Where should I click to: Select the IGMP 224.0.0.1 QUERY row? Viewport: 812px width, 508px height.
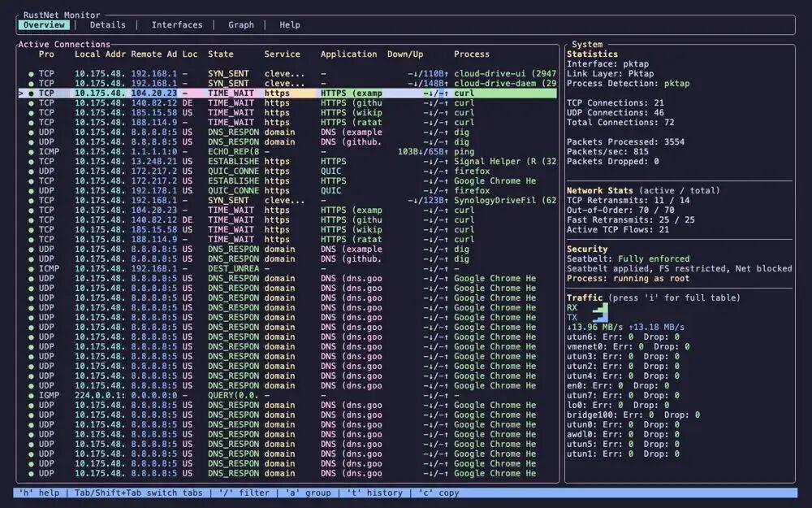(288, 396)
